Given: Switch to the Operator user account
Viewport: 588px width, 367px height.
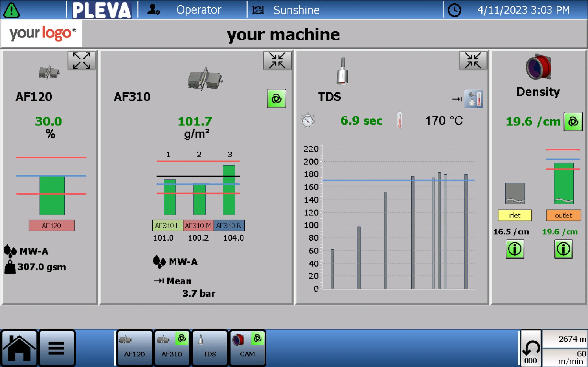Looking at the screenshot, I should tap(153, 10).
